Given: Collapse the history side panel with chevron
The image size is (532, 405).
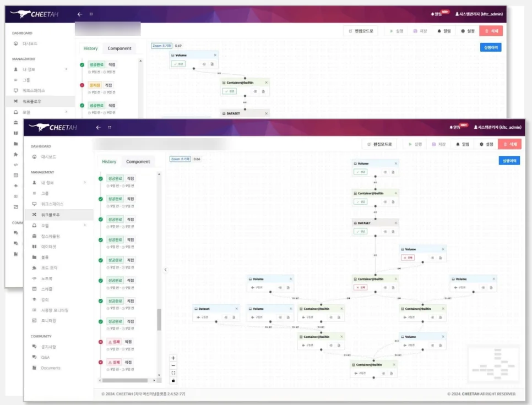Looking at the screenshot, I should [x=166, y=270].
